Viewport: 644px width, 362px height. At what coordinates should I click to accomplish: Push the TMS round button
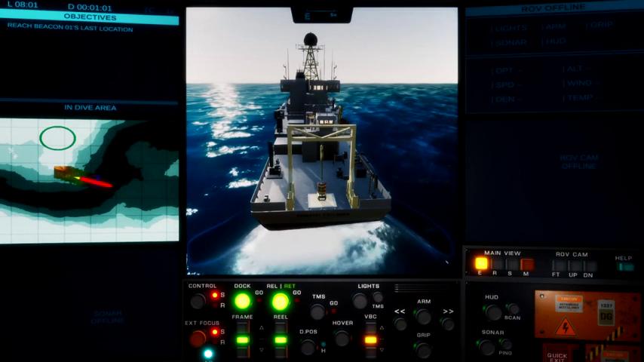[x=318, y=311]
